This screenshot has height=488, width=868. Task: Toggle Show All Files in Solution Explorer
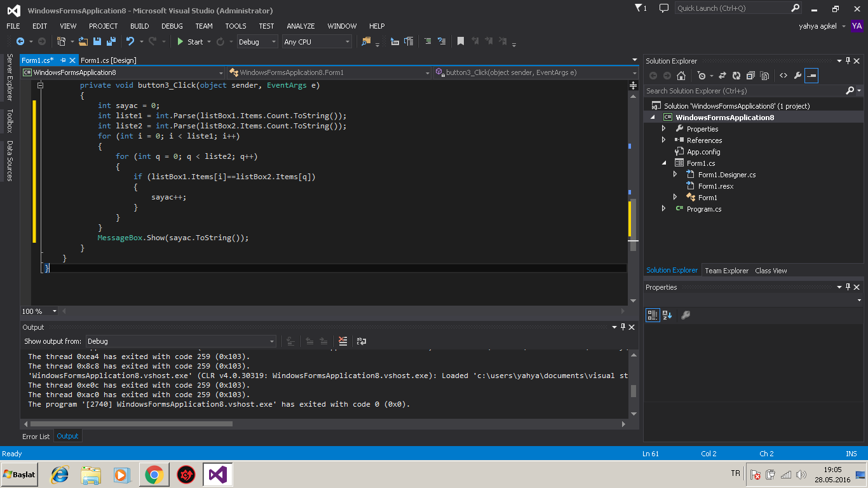pyautogui.click(x=764, y=76)
